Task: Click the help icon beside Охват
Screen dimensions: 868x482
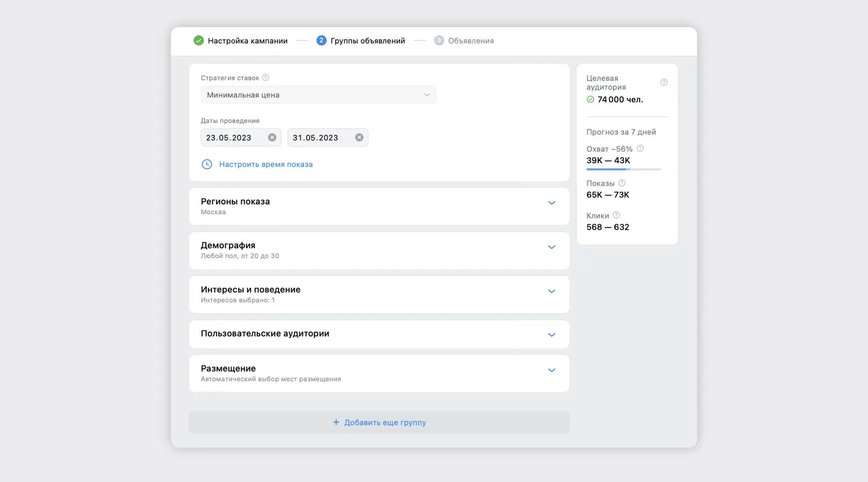Action: pyautogui.click(x=640, y=149)
